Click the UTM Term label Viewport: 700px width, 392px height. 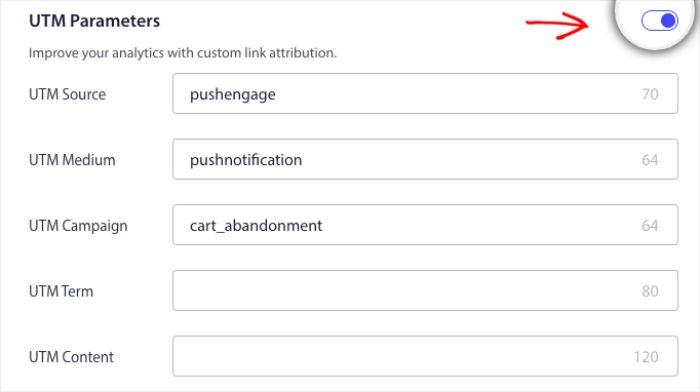pyautogui.click(x=61, y=291)
